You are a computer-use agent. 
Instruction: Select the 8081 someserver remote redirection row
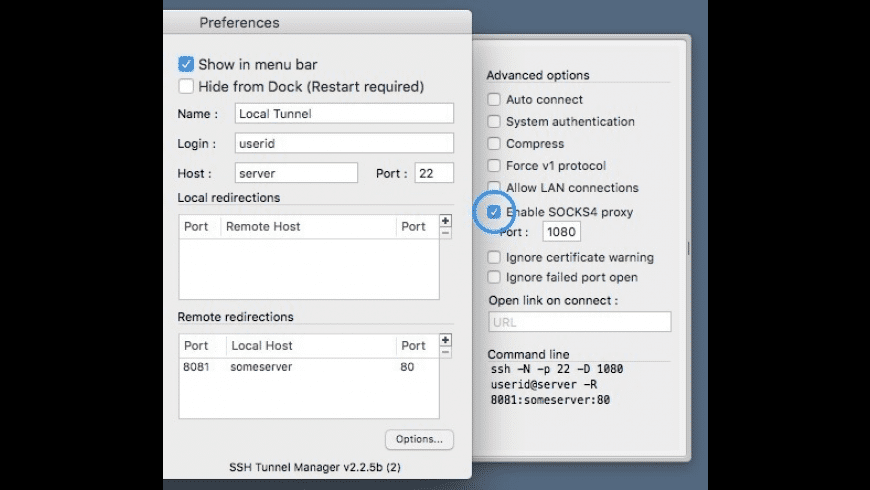[x=300, y=367]
